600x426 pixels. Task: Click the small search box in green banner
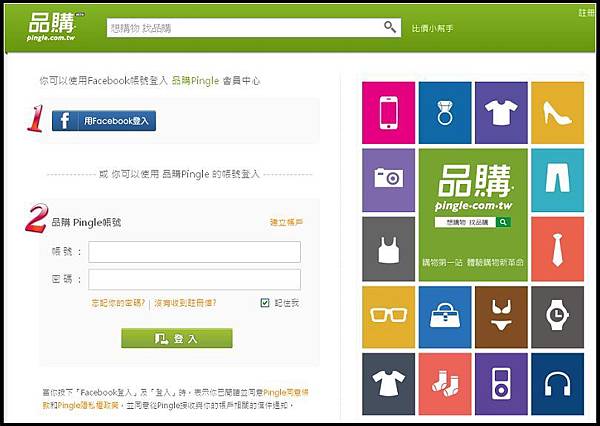(465, 222)
